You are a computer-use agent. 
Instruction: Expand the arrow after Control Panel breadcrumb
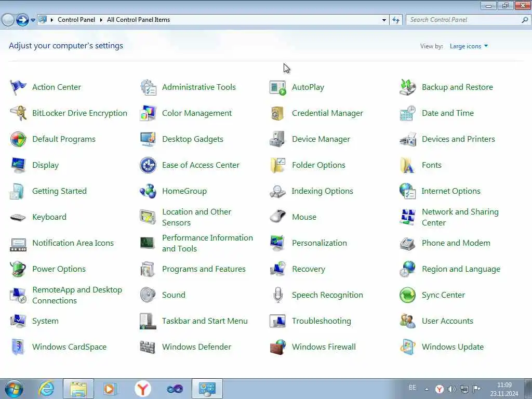point(101,20)
